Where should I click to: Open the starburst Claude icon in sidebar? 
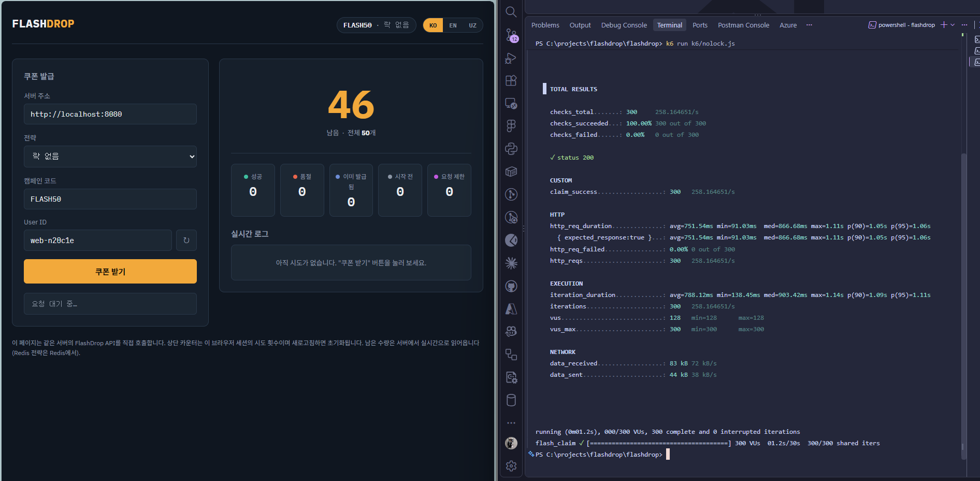(511, 263)
